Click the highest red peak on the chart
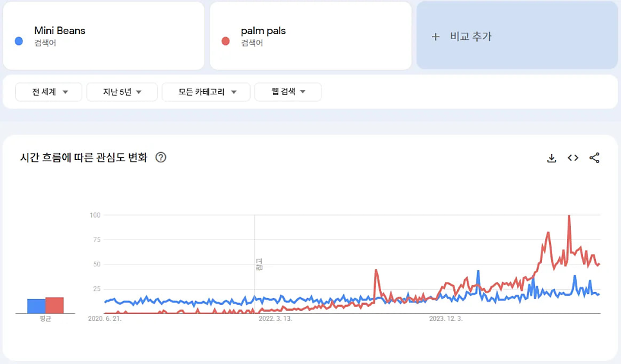621x364 pixels. [569, 216]
